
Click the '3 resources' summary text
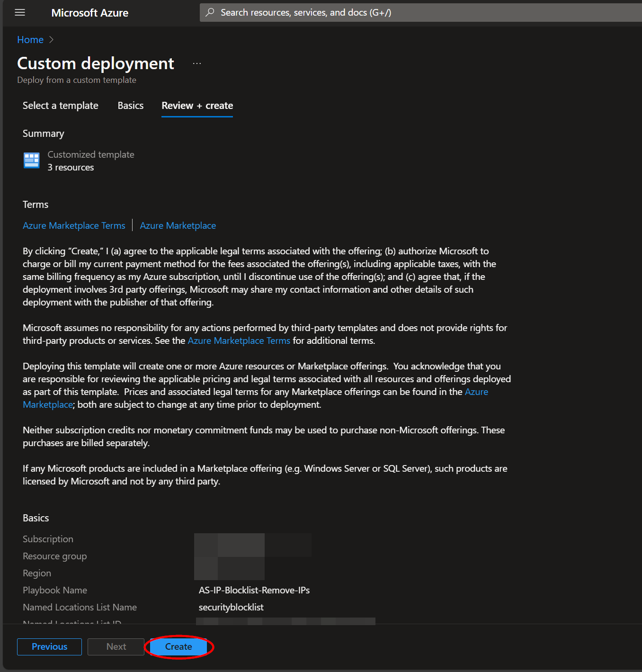(x=71, y=167)
